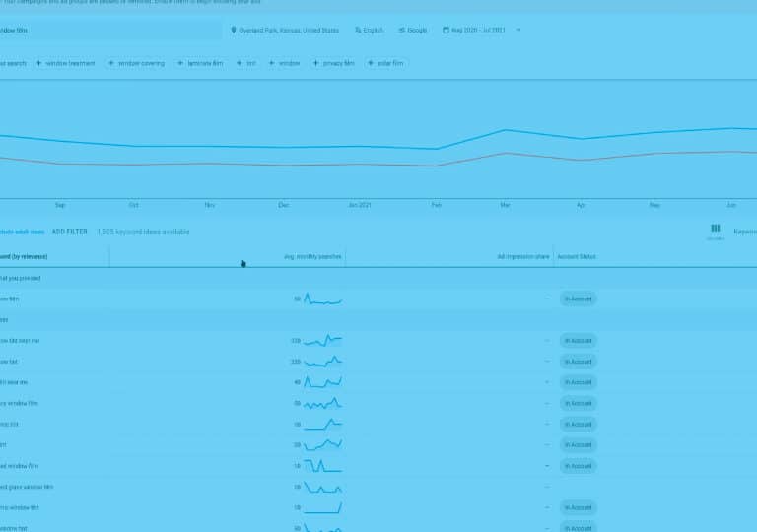757x532 pixels.
Task: Click the calendar icon for the date range
Action: click(x=446, y=31)
